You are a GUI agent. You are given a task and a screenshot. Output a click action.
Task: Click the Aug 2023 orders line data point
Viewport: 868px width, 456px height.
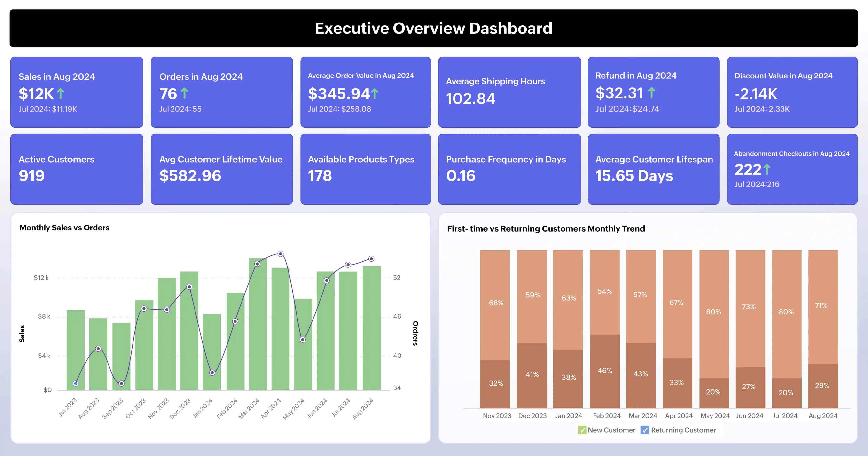tap(98, 349)
